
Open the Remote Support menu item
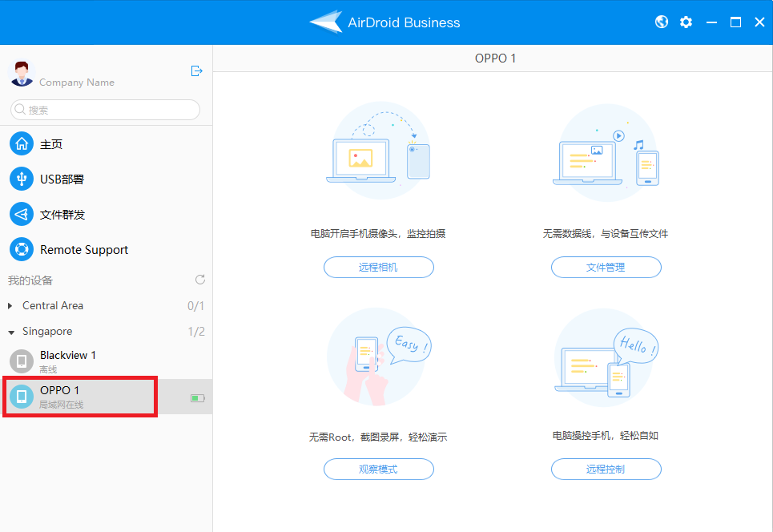107,249
